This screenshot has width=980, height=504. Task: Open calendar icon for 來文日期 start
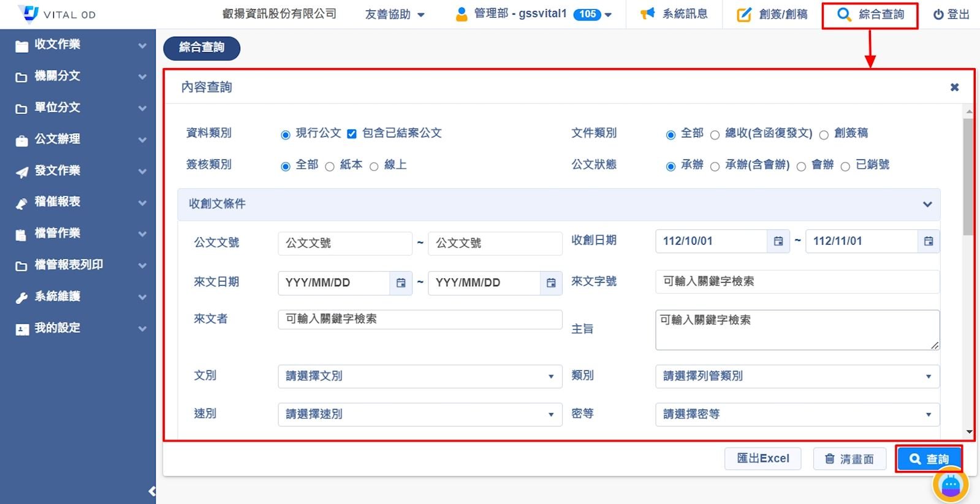(401, 283)
